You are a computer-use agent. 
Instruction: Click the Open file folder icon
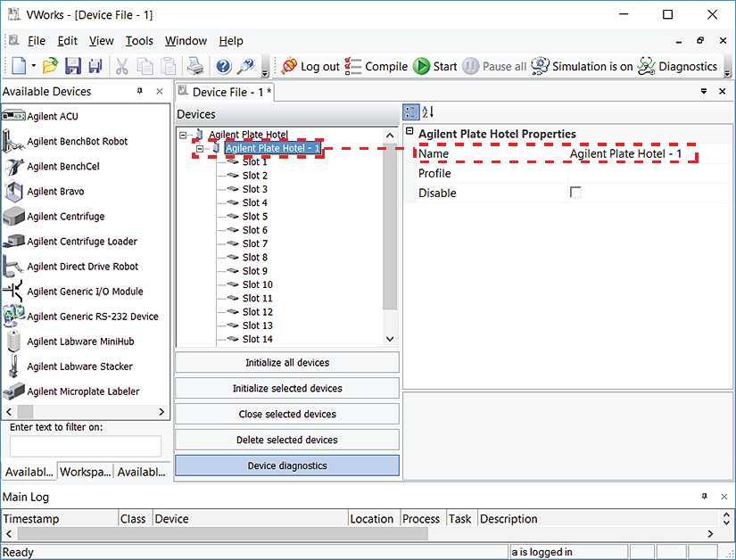(x=51, y=67)
